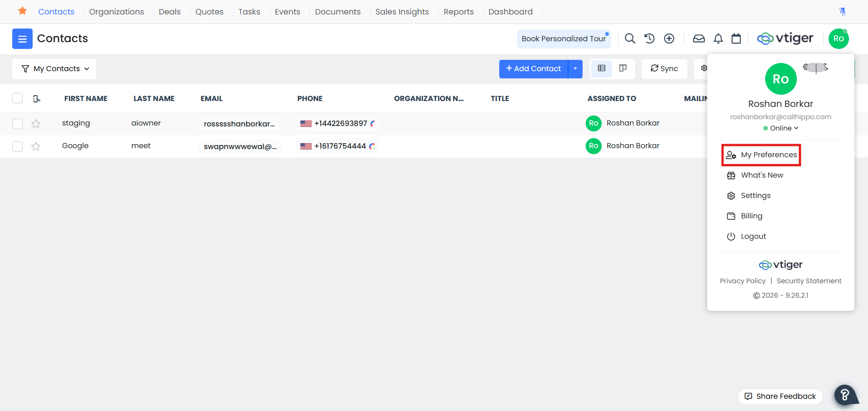Click the vtiger logo in header
868x411 pixels.
(x=785, y=39)
